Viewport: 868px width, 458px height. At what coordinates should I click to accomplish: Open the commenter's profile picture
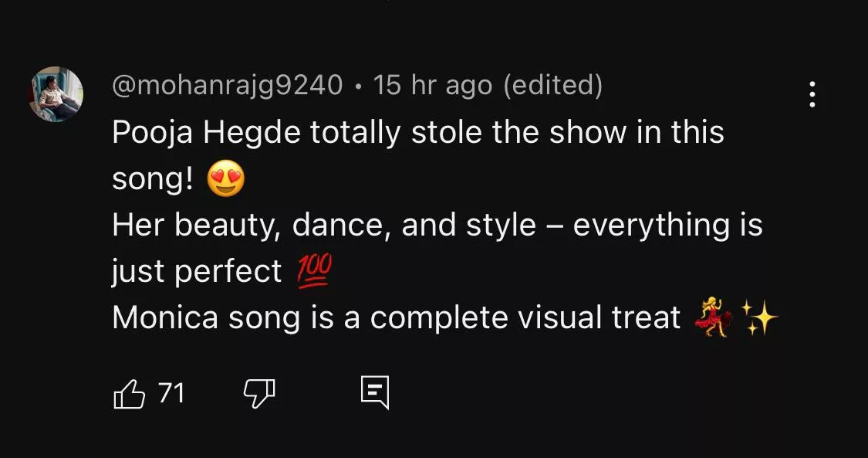click(x=56, y=94)
